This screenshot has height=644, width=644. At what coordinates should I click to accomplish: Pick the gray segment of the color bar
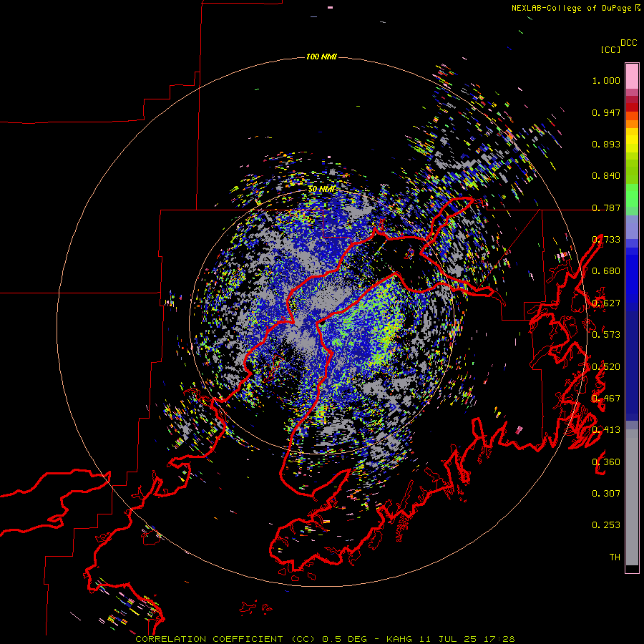632,497
